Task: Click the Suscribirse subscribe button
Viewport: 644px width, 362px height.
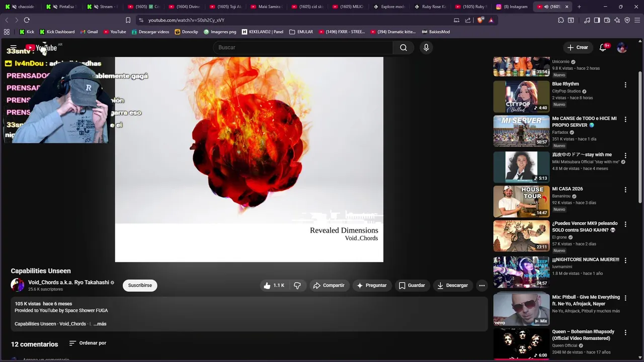Action: click(140, 285)
